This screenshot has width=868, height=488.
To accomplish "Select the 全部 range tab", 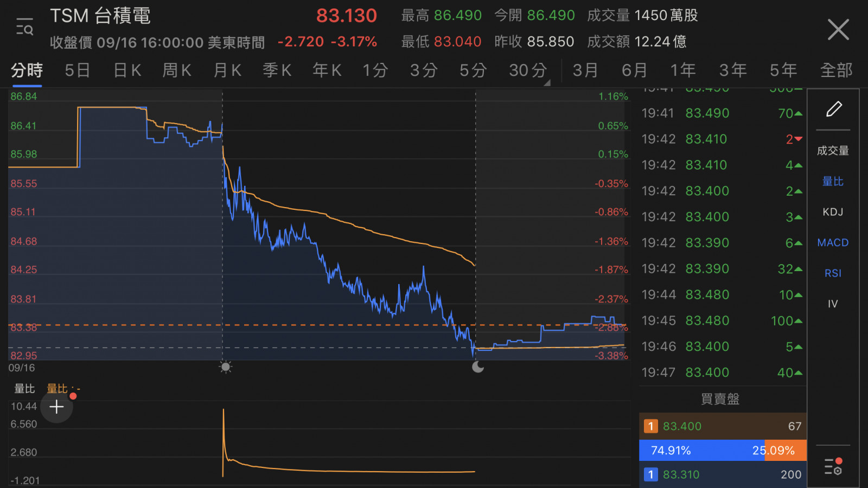I will 837,70.
